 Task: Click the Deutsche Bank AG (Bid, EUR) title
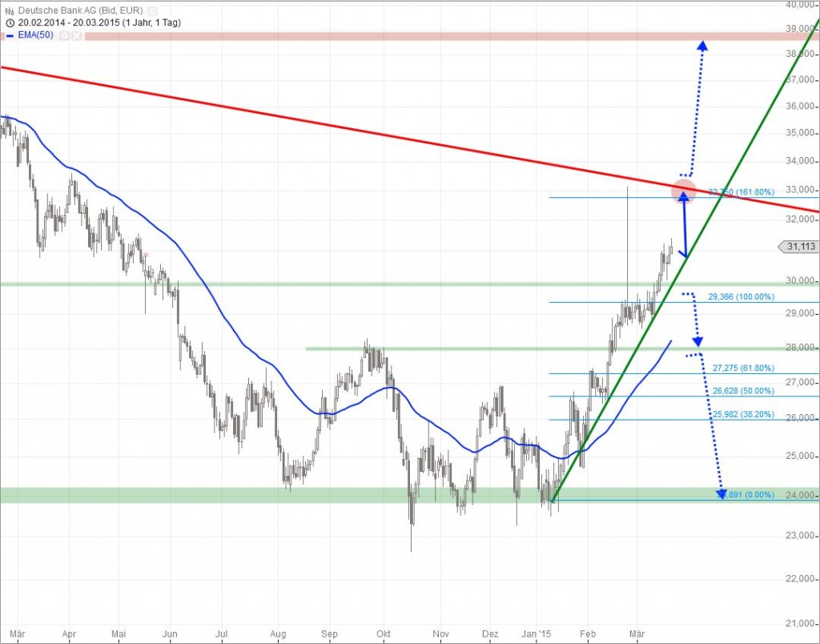pyautogui.click(x=80, y=10)
